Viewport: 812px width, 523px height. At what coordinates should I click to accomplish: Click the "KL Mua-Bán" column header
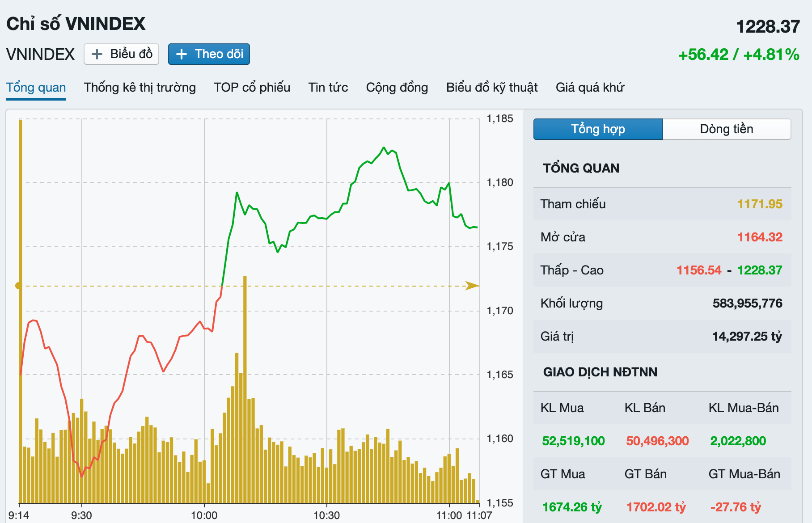coord(744,408)
